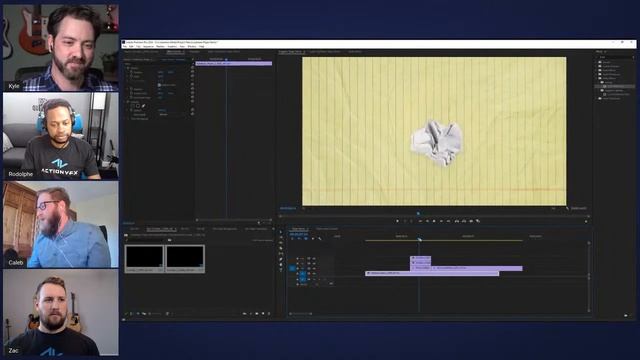This screenshot has height=360, width=640.
Task: Click the Export Frame camera icon
Action: click(x=471, y=221)
